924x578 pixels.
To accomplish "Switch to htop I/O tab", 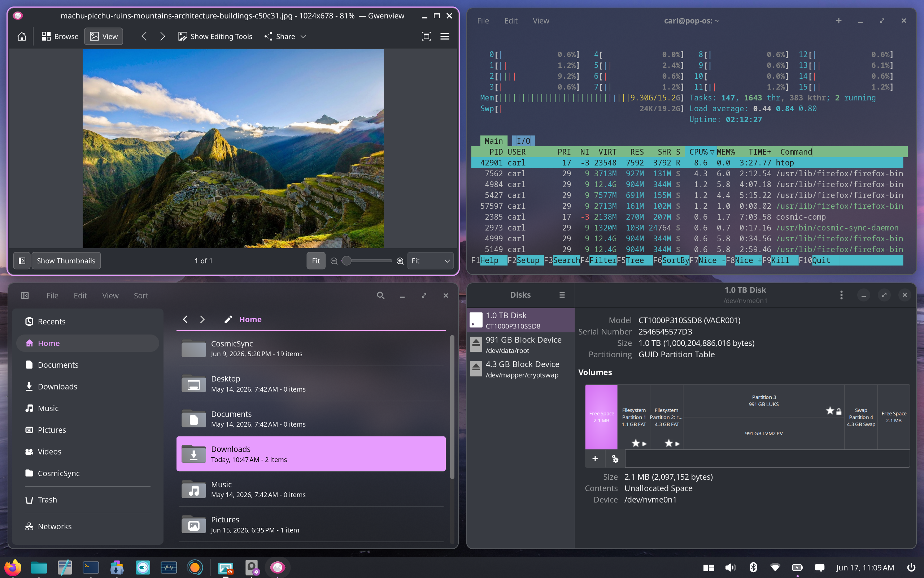I will (x=523, y=141).
